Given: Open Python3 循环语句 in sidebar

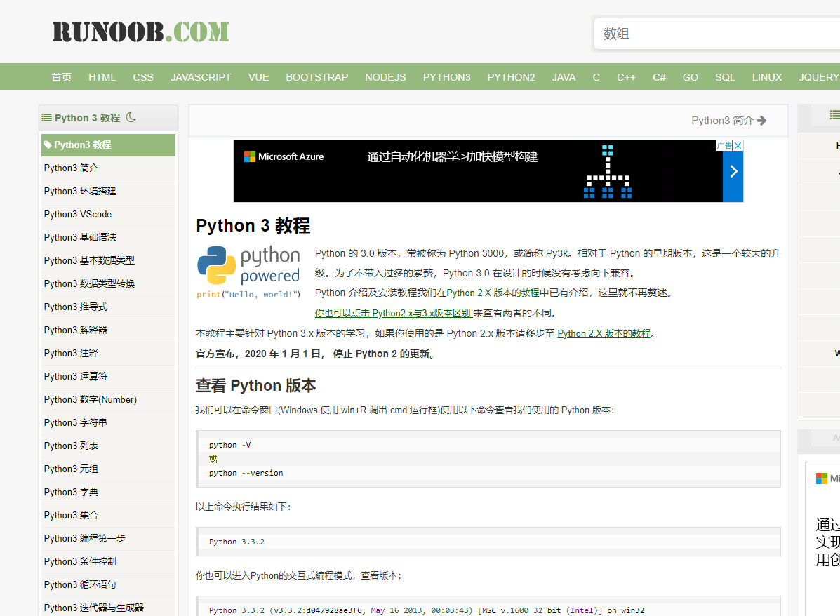Looking at the screenshot, I should [x=108, y=585].
